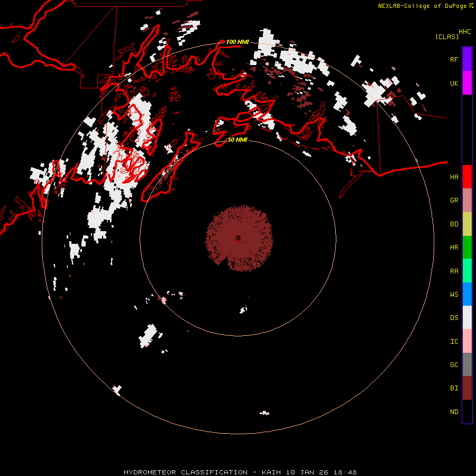Click the GR legend label
Viewport: 476px width, 476px height.
pyautogui.click(x=454, y=200)
